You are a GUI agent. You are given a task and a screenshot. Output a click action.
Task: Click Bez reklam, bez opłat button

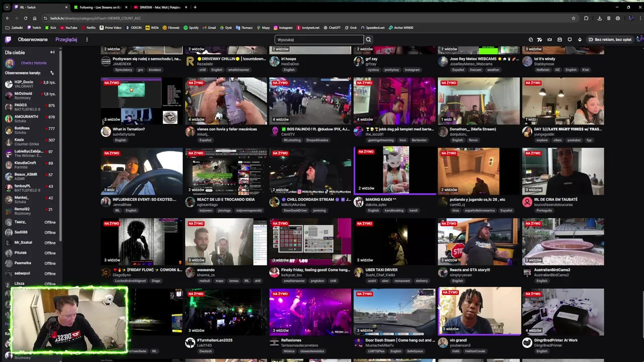[609, 40]
